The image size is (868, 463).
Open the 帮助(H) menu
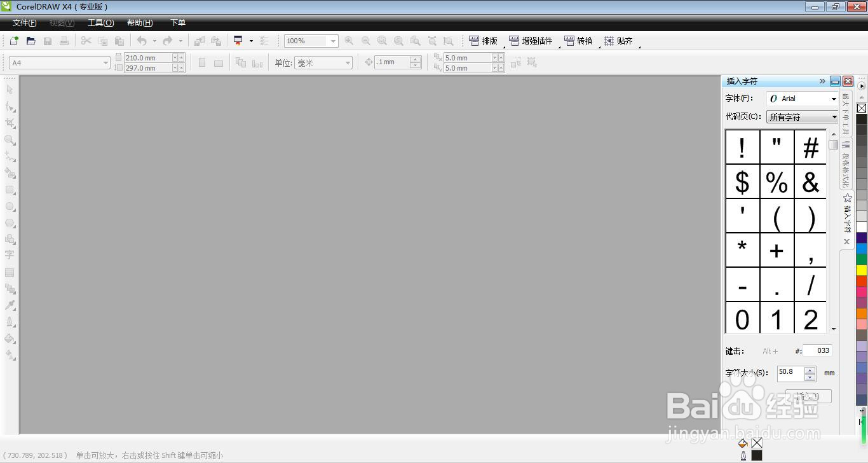pos(140,23)
